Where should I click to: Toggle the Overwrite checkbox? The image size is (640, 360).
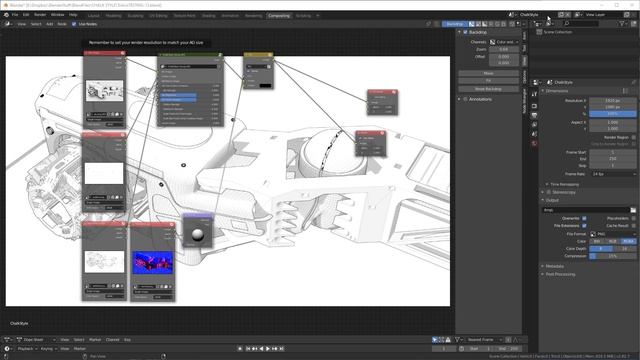(584, 218)
